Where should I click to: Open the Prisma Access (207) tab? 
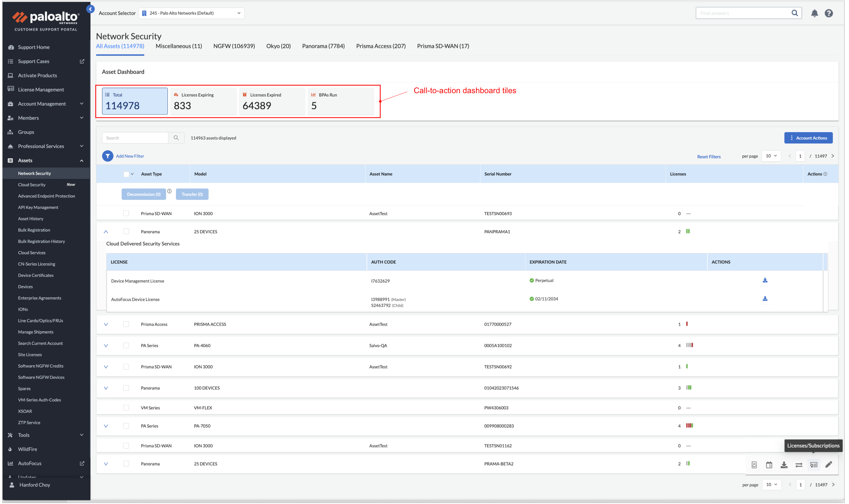(x=381, y=46)
